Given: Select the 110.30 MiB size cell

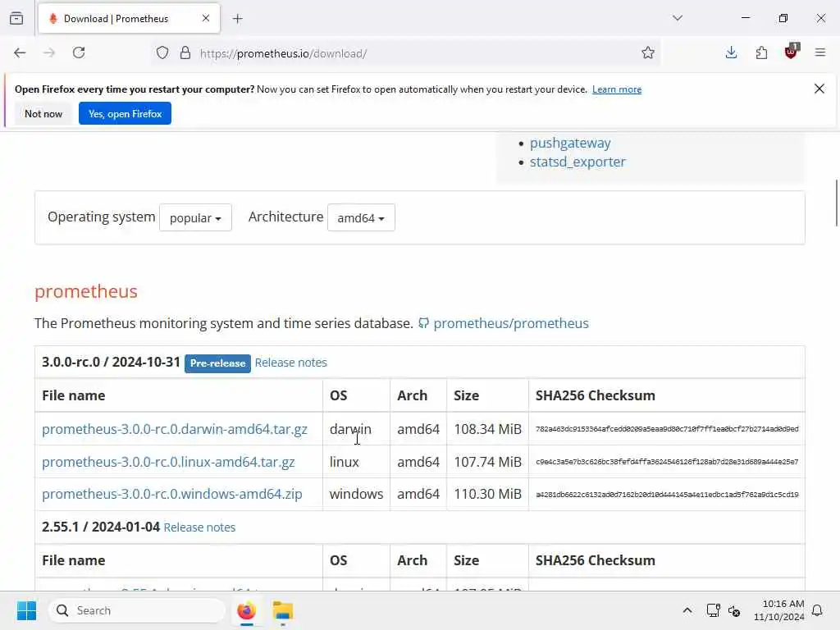Looking at the screenshot, I should point(487,494).
